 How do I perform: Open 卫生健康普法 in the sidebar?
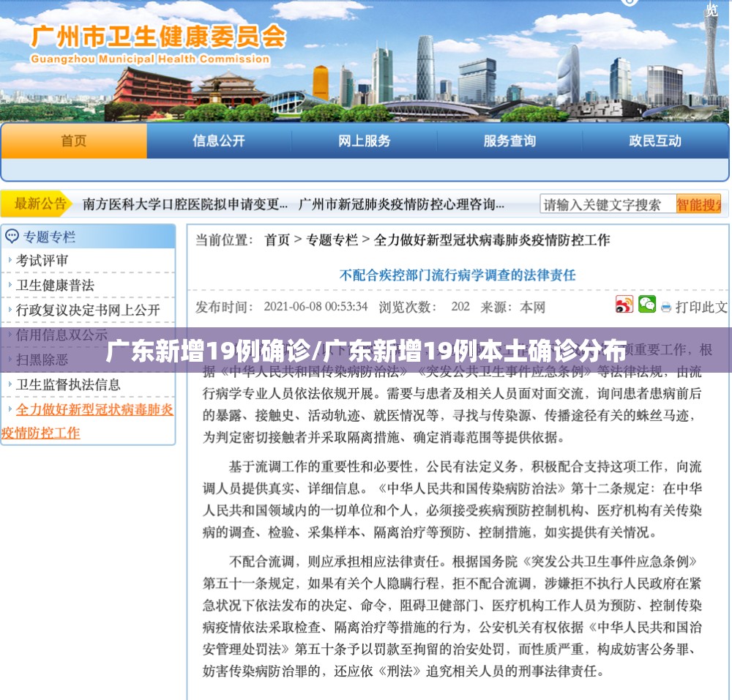pos(55,286)
